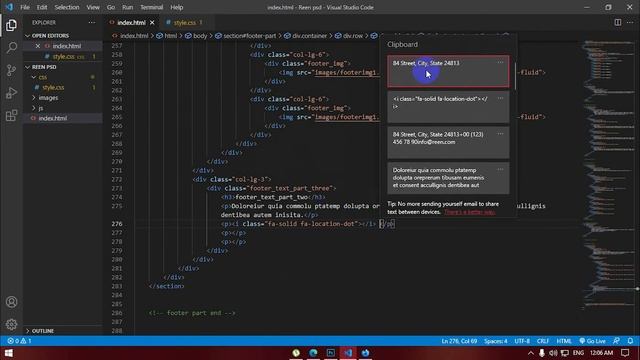Open Run and Debug view
640x360 pixels.
[11, 93]
